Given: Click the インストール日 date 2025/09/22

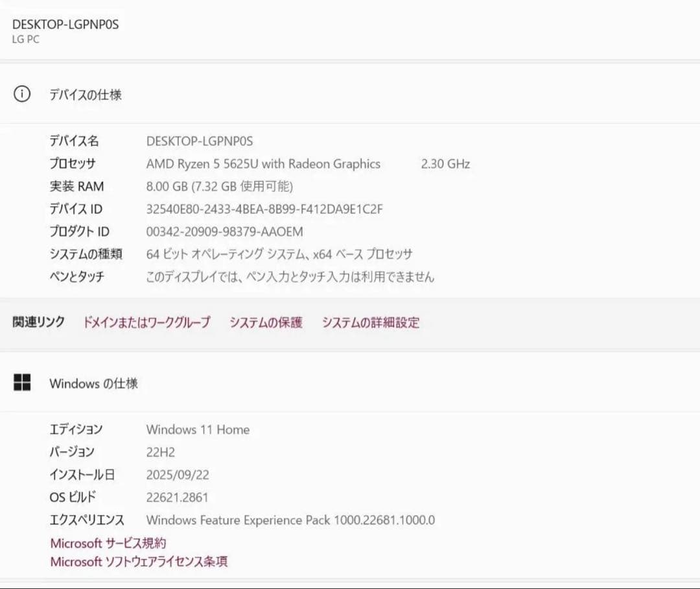Looking at the screenshot, I should (x=180, y=475).
